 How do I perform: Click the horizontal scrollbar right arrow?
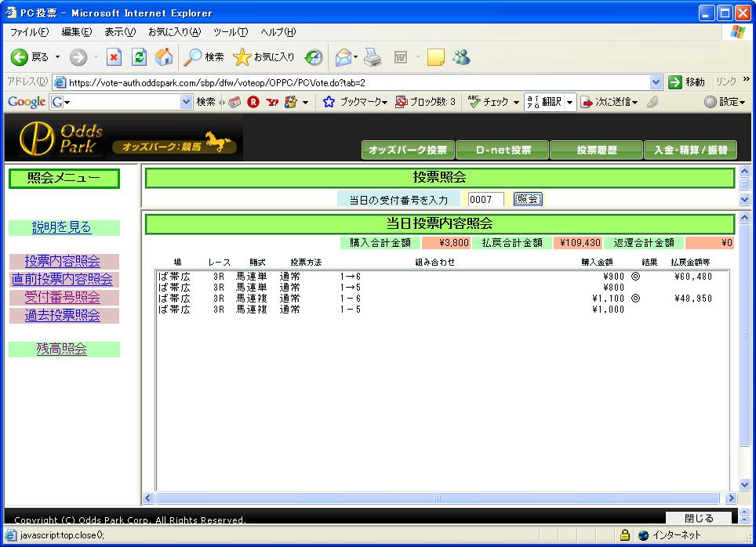732,498
